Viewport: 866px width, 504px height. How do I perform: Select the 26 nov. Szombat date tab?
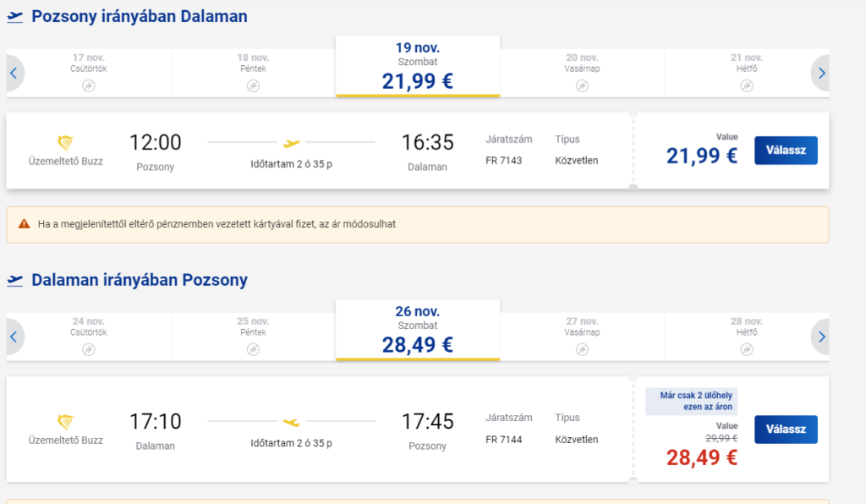[x=418, y=330]
